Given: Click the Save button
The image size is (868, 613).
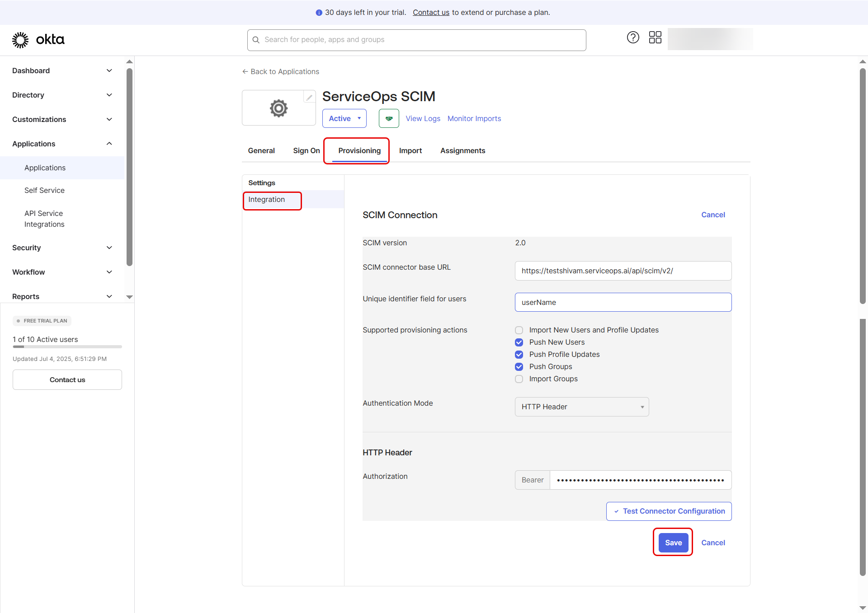Looking at the screenshot, I should [x=673, y=543].
